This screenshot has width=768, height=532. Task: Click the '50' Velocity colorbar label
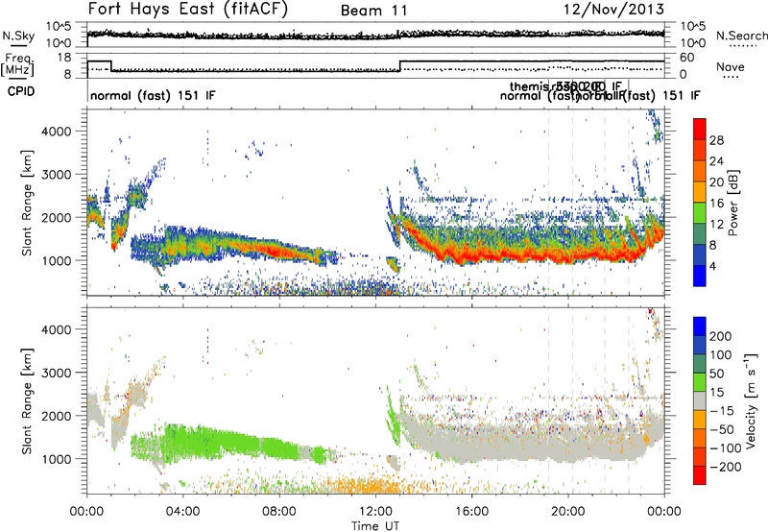[x=717, y=374]
